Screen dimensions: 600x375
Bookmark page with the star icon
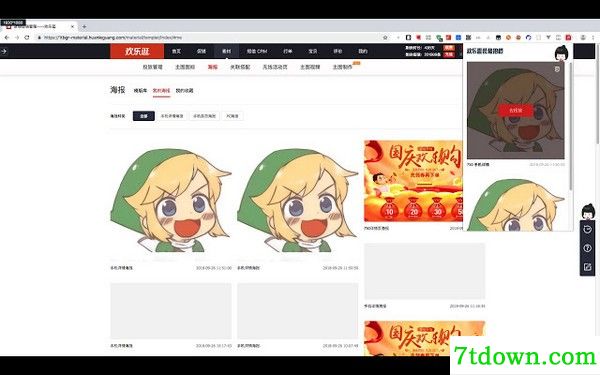(385, 38)
